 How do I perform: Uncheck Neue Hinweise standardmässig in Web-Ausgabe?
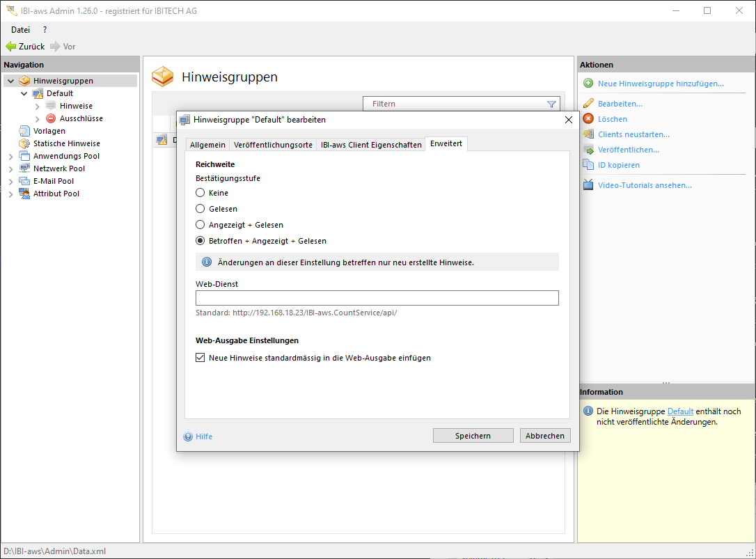200,358
